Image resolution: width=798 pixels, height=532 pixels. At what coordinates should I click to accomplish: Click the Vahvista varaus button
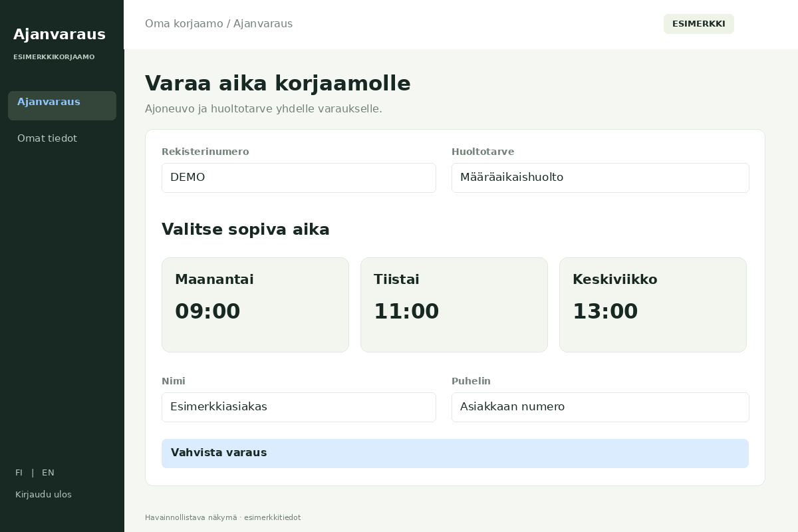click(455, 454)
